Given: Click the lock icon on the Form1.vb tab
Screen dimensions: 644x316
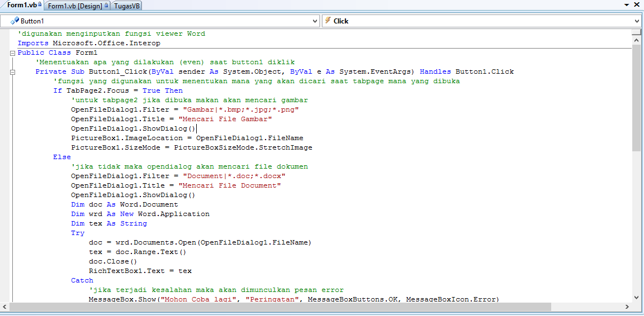Looking at the screenshot, I should [40, 4].
